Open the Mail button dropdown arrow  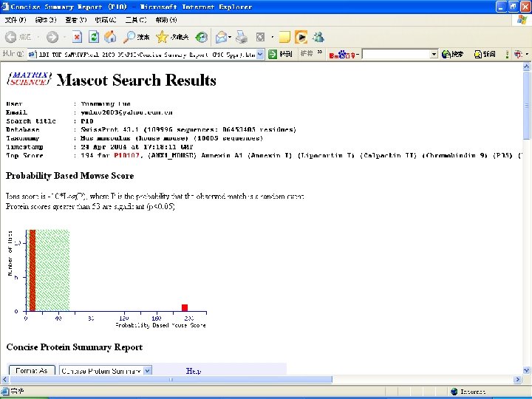click(x=230, y=37)
